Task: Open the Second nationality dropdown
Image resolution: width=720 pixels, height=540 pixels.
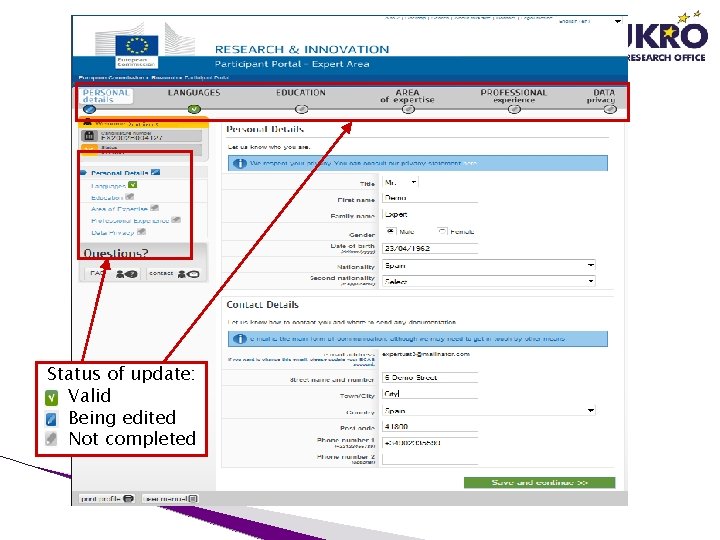Action: [x=489, y=281]
